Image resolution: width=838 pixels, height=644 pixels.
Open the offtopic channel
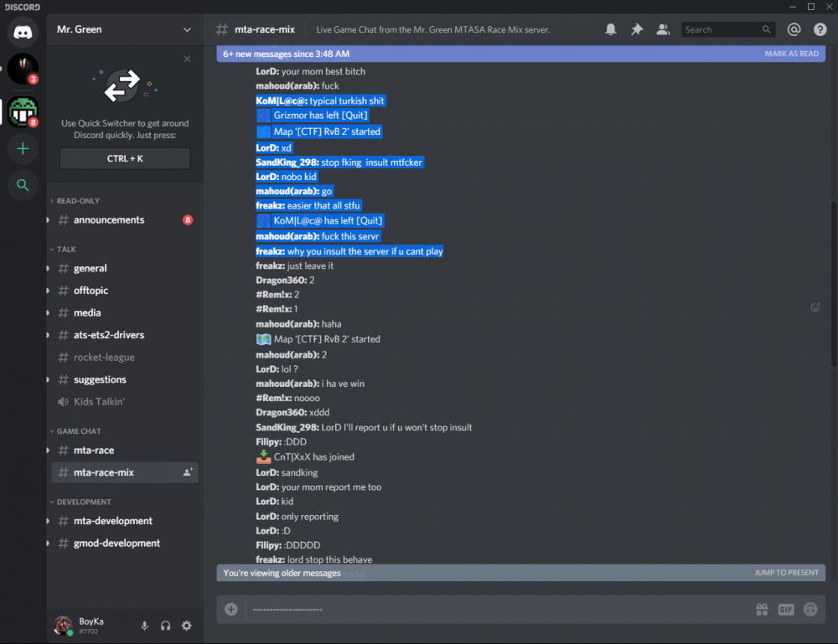tap(91, 291)
